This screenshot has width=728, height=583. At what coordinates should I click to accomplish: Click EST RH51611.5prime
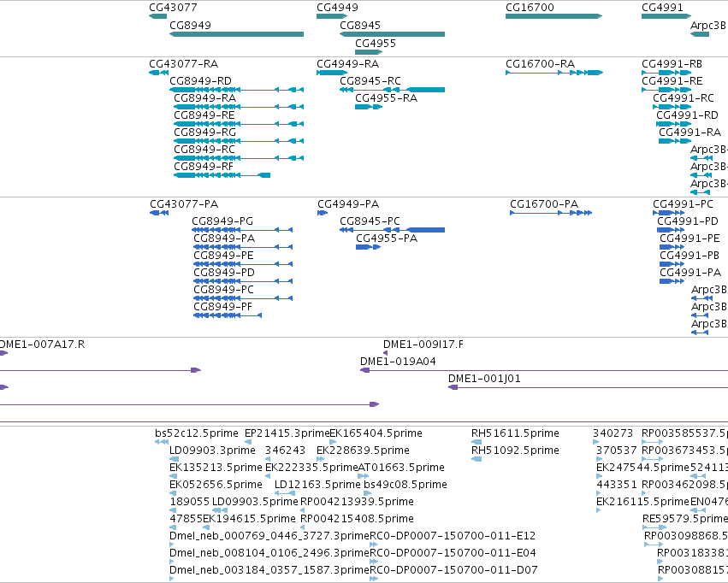tap(476, 442)
